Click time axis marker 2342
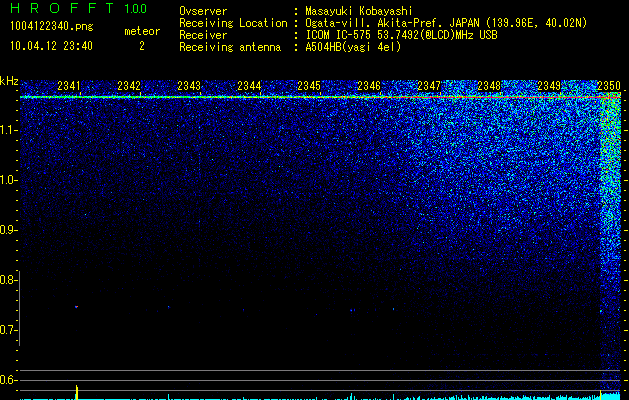The height and width of the screenshot is (400, 629). click(129, 86)
